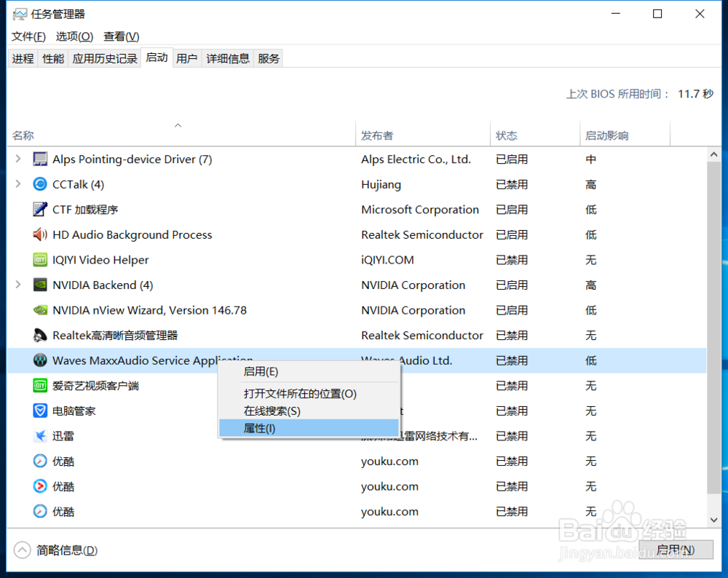728x578 pixels.
Task: Open the 查看(V) menu
Action: point(121,36)
